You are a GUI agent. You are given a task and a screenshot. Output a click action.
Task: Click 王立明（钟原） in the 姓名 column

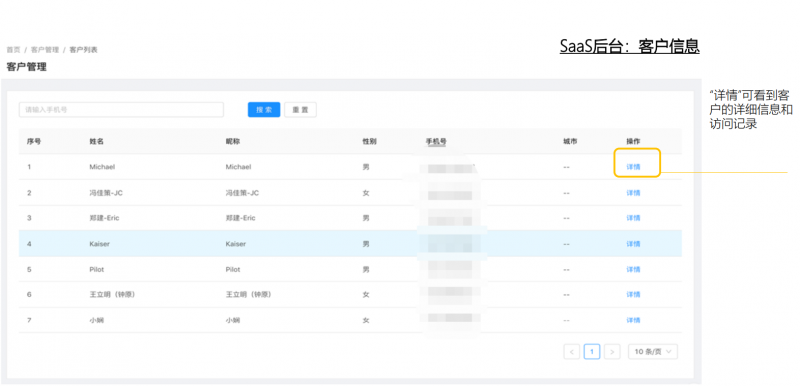coord(112,295)
